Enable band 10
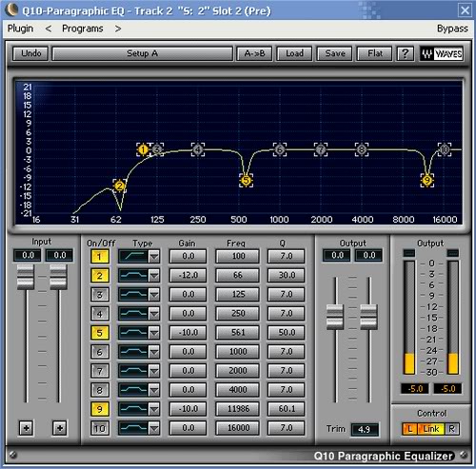Image resolution: width=476 pixels, height=469 pixels. click(x=100, y=428)
